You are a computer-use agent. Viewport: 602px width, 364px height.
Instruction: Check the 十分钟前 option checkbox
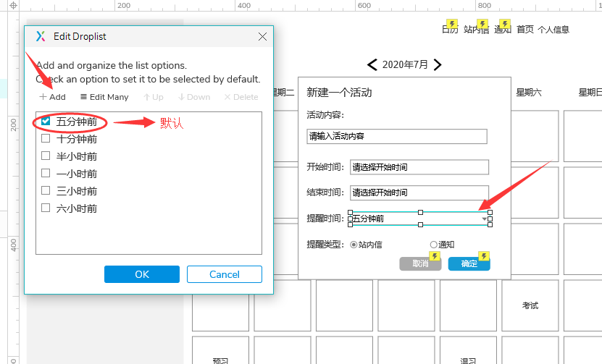pyautogui.click(x=46, y=138)
